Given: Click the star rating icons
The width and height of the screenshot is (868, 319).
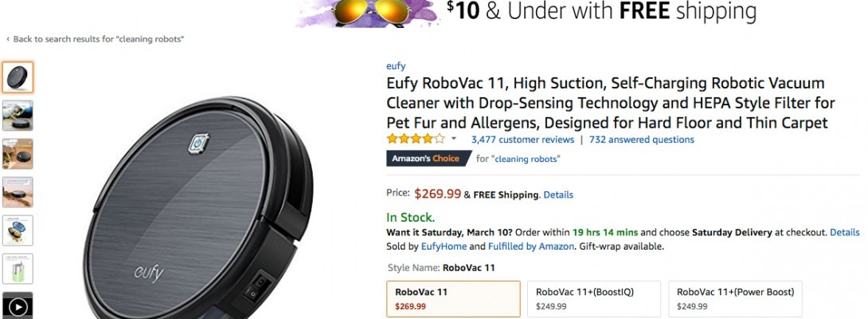Looking at the screenshot, I should (416, 139).
